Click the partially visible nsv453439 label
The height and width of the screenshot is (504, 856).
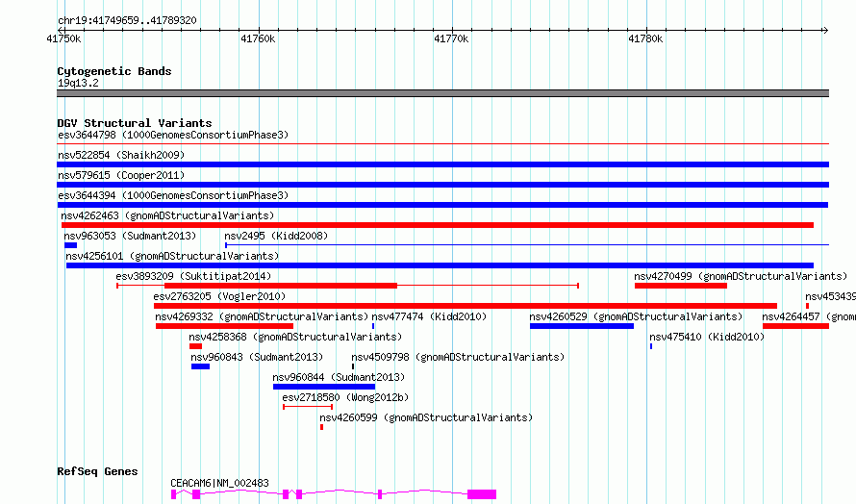tap(830, 296)
